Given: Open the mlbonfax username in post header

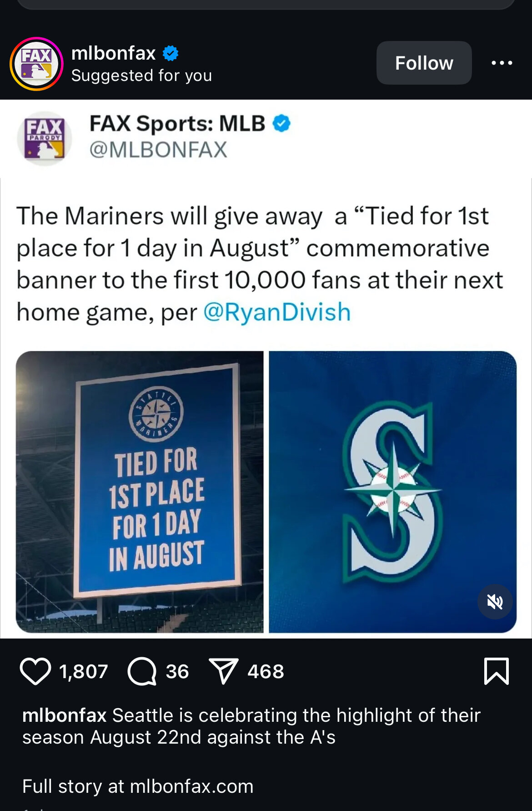Looking at the screenshot, I should 114,53.
